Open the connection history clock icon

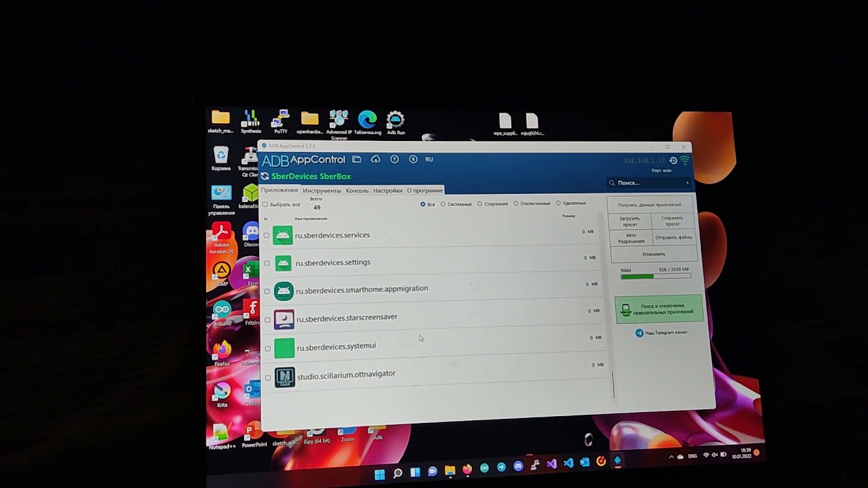673,161
